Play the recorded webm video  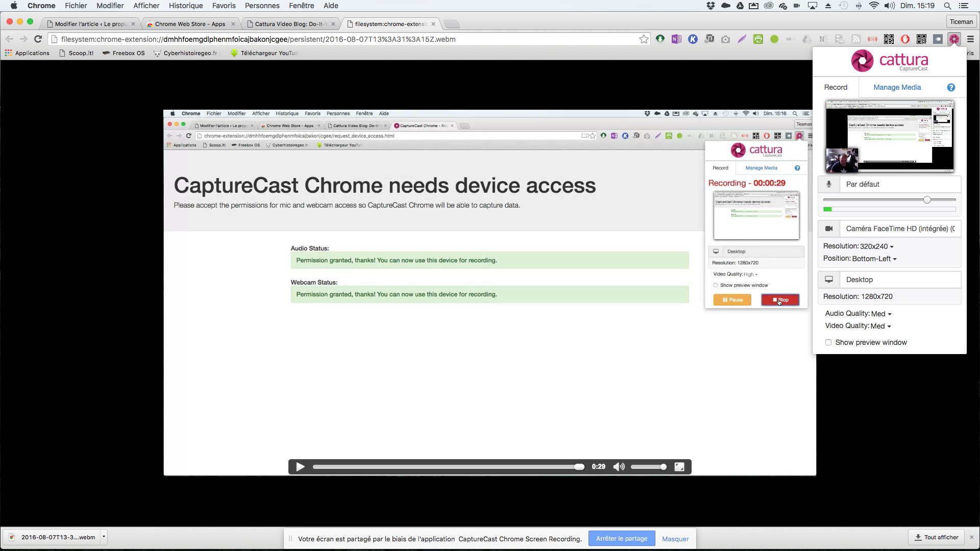pos(301,467)
